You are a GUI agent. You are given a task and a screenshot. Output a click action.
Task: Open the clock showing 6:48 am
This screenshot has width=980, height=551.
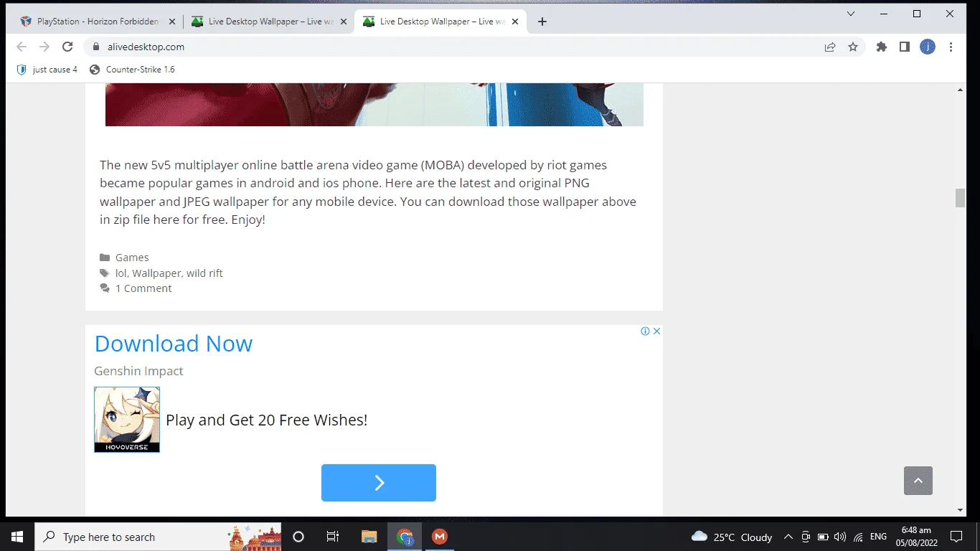coord(915,537)
